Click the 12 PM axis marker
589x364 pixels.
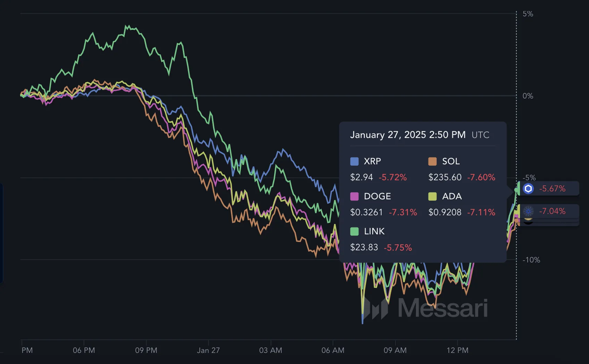click(457, 350)
